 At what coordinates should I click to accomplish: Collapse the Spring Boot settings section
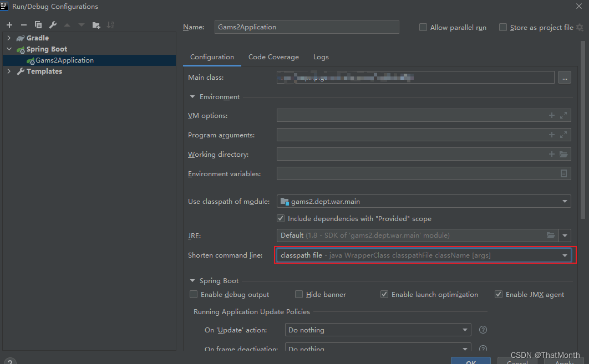point(192,281)
